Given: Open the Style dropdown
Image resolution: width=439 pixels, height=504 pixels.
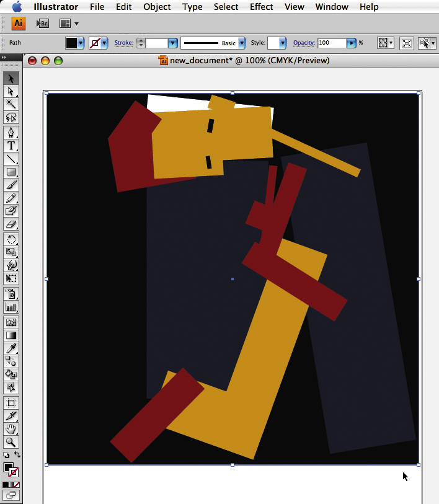Looking at the screenshot, I should click(x=283, y=43).
